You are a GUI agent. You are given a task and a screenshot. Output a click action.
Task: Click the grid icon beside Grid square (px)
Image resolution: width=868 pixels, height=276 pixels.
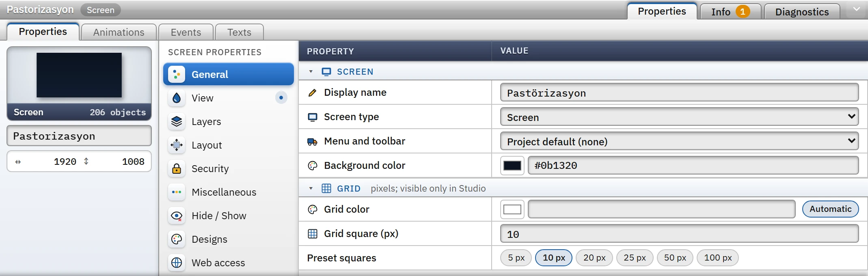[312, 234]
